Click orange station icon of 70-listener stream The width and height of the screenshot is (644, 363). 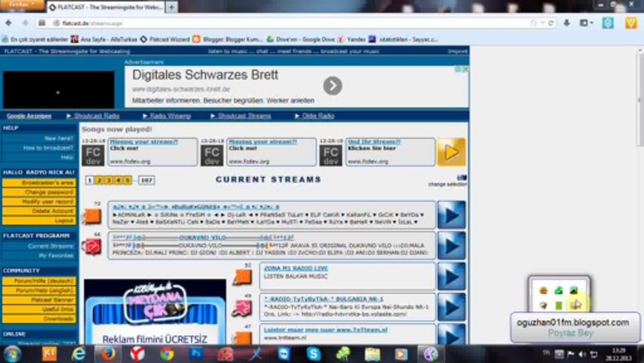pyautogui.click(x=92, y=216)
